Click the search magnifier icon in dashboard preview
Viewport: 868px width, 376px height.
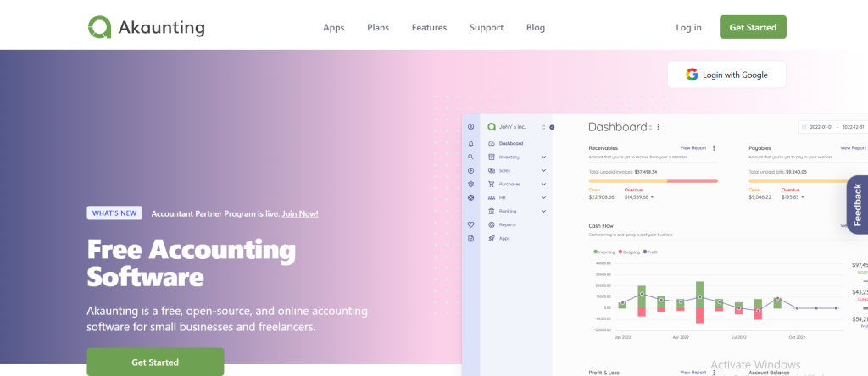click(x=471, y=157)
